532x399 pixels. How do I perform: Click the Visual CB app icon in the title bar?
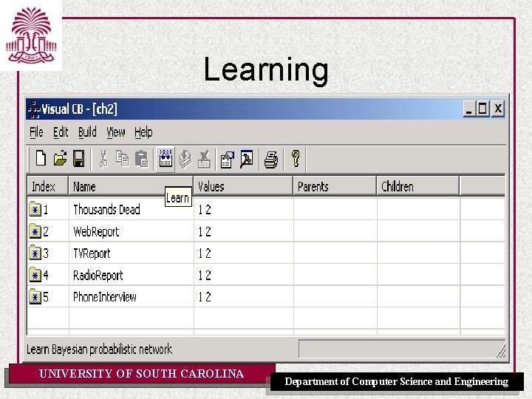[33, 109]
